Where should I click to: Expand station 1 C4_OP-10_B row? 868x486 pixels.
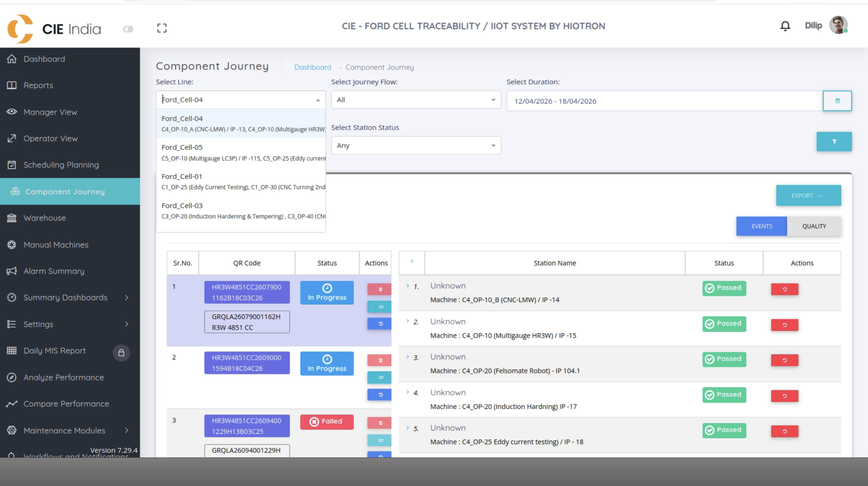[x=408, y=286]
